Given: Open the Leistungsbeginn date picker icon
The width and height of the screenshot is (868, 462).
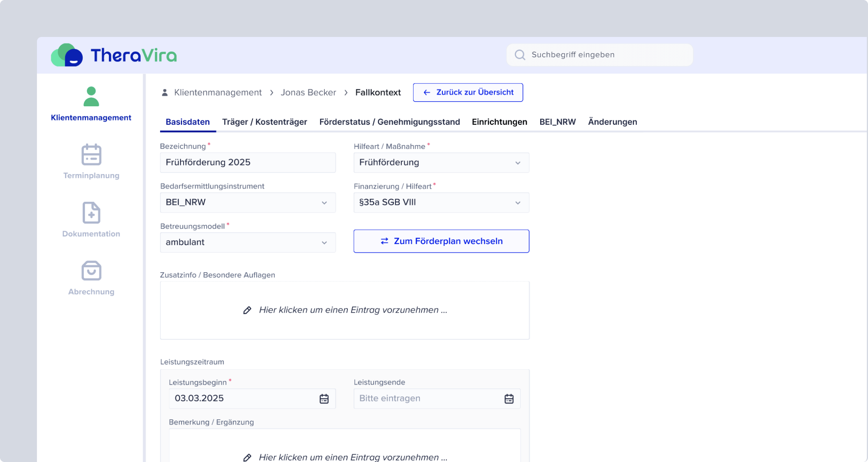Looking at the screenshot, I should (324, 398).
